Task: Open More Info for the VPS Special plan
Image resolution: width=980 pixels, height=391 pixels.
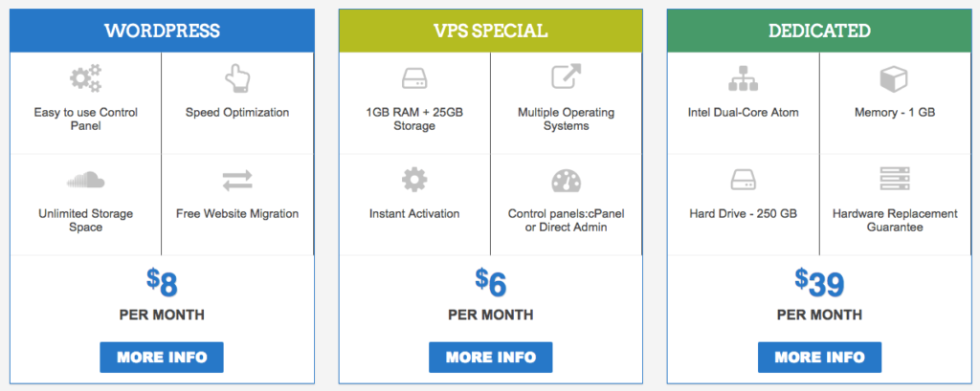Action: [x=491, y=358]
